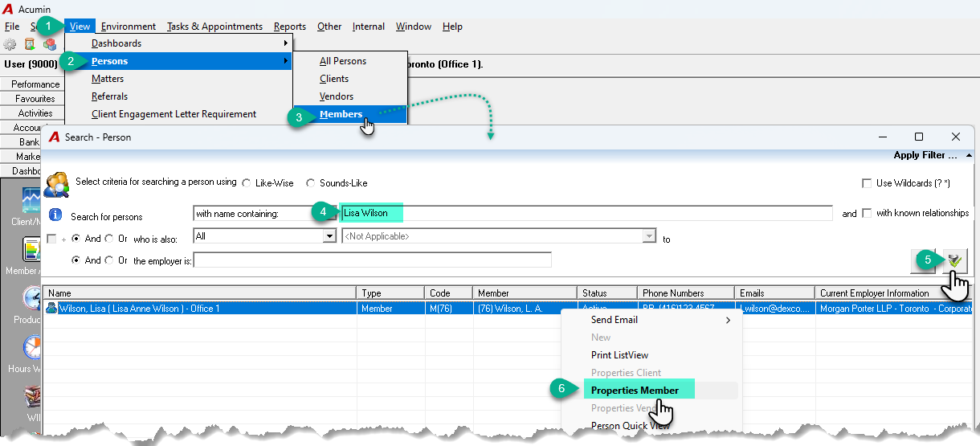Choose Print ListView from context menu
Screen dimensions: 980x446
(620, 355)
